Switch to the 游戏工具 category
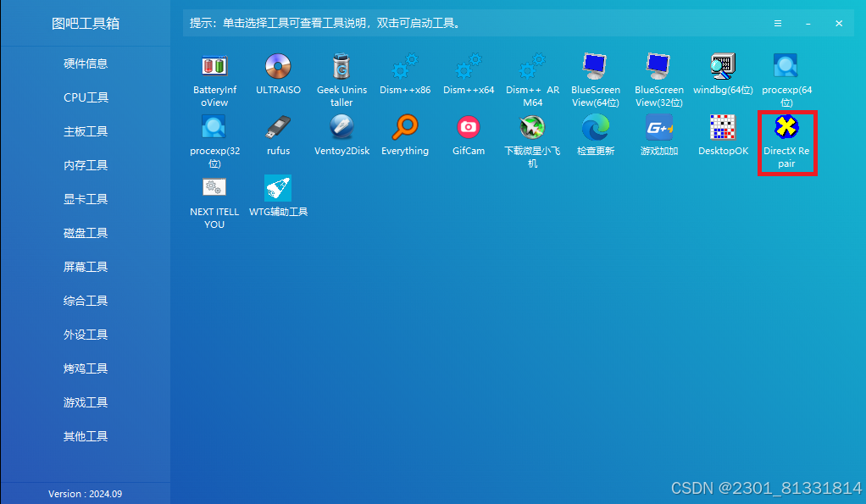The image size is (866, 504). point(86,402)
